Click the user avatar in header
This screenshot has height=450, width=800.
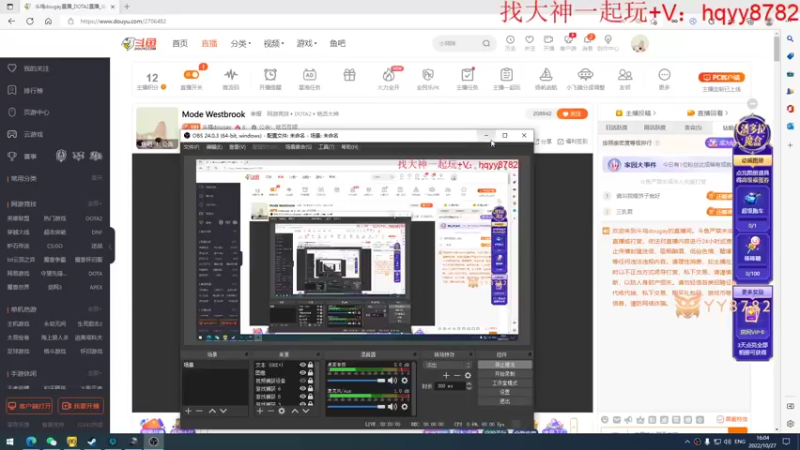(639, 44)
